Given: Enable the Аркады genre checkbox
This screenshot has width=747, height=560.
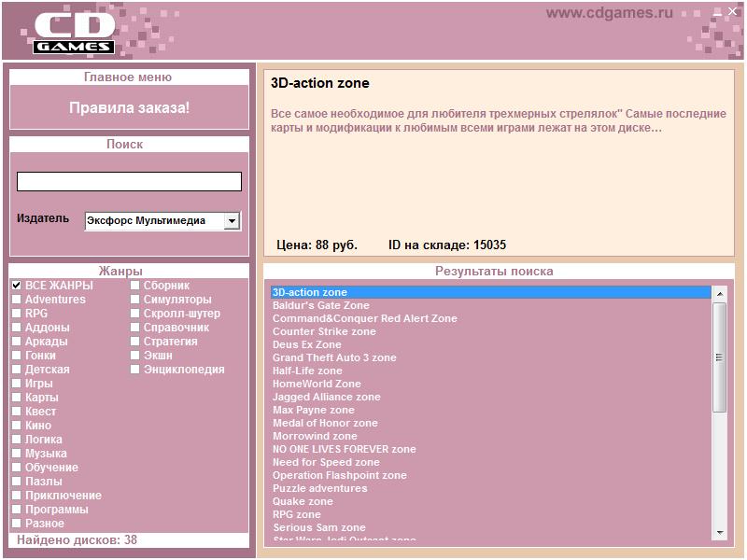Looking at the screenshot, I should [17, 341].
